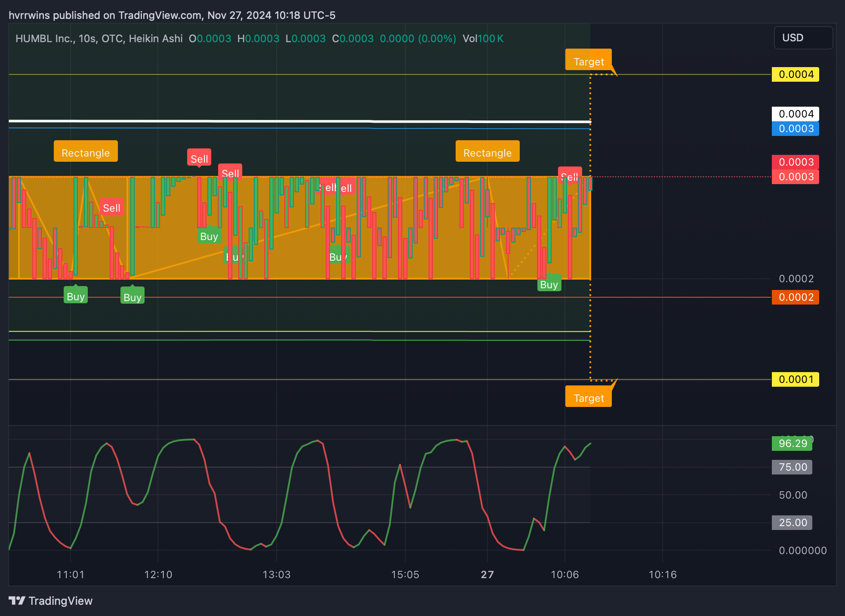Image resolution: width=845 pixels, height=616 pixels.
Task: Click the HUMBL Inc. symbol title
Action: coord(45,39)
